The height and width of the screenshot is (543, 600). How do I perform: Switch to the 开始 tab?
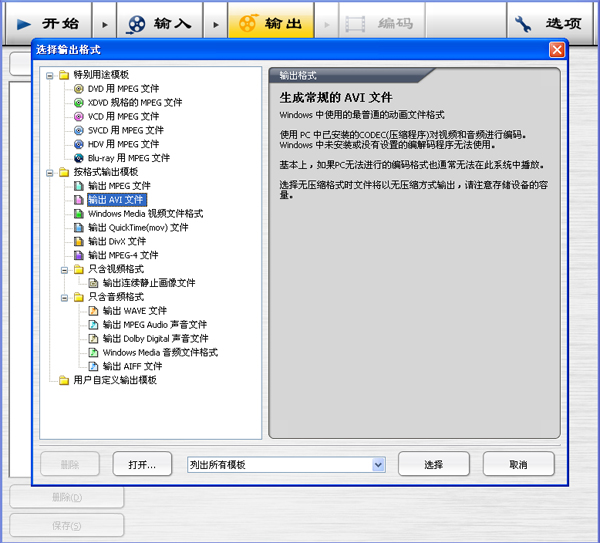(48, 24)
